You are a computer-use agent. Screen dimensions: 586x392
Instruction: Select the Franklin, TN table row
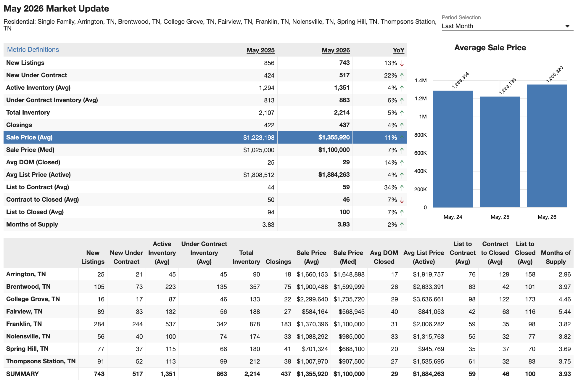[x=288, y=324]
